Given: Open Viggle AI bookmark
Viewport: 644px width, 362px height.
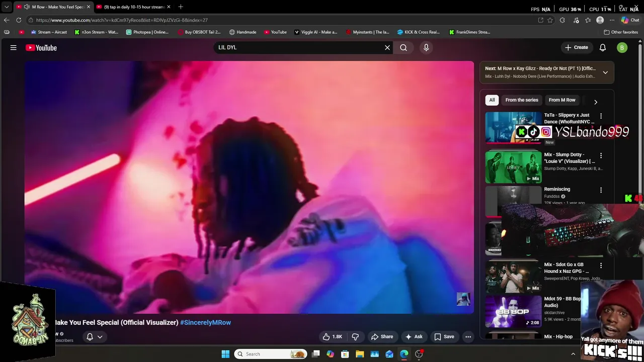Looking at the screenshot, I should pyautogui.click(x=315, y=32).
